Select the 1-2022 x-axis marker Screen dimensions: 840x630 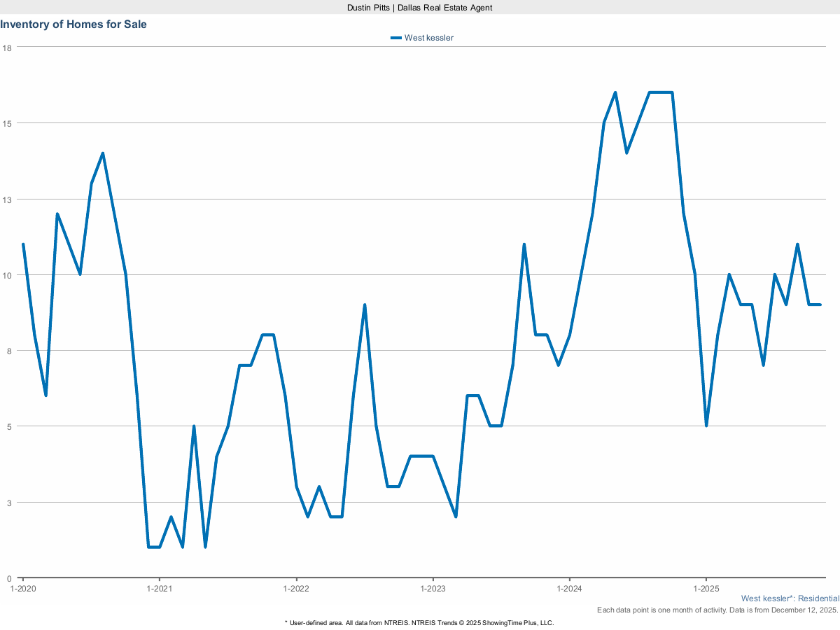[x=296, y=589]
